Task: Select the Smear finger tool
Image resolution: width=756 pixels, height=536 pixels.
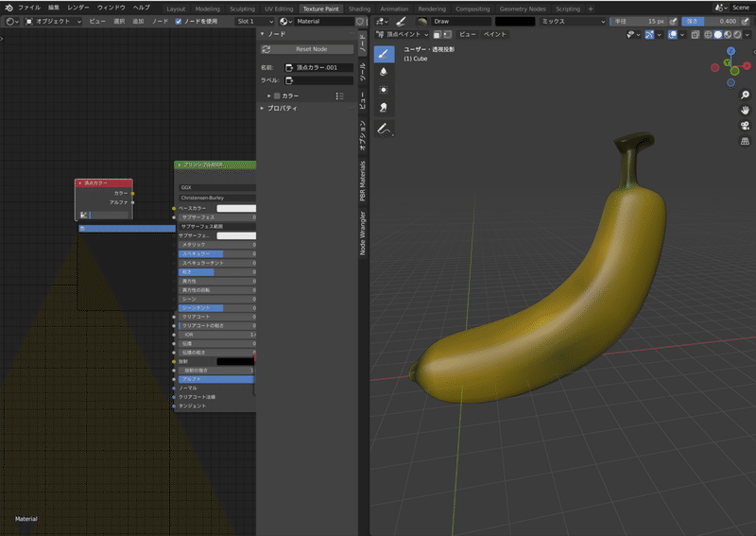Action: pos(384,108)
